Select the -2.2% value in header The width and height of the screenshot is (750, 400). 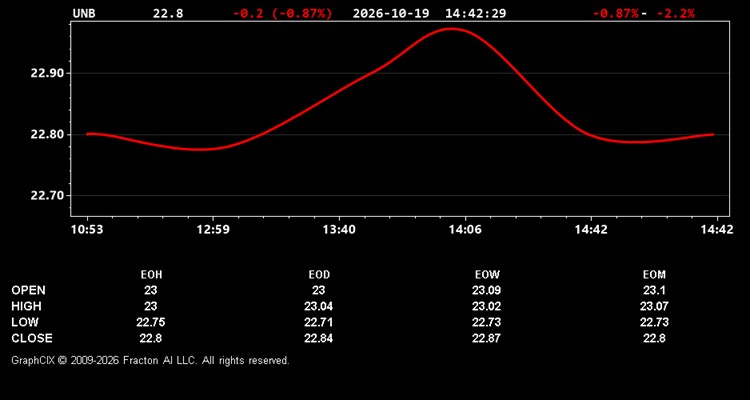click(676, 13)
